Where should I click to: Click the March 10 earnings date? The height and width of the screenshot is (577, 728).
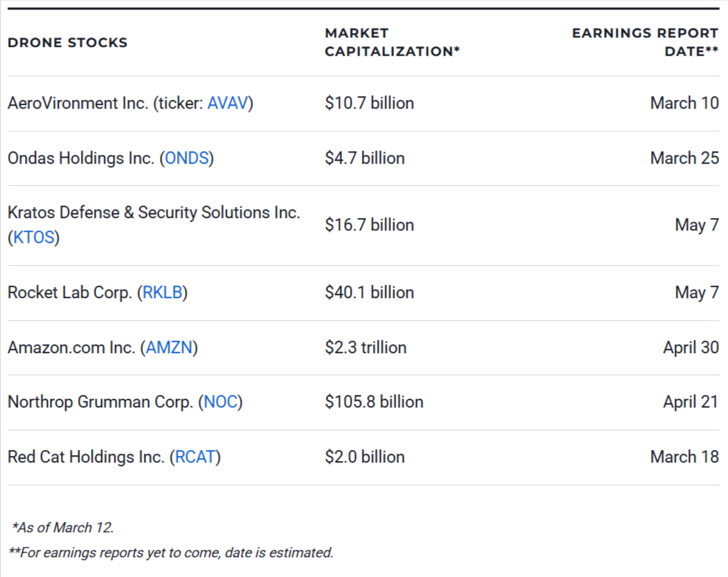[x=685, y=104]
